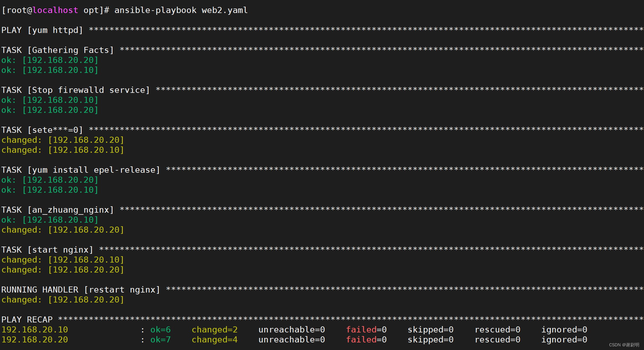Click ok=6 in the recap
This screenshot has width=644, height=350.
(161, 330)
